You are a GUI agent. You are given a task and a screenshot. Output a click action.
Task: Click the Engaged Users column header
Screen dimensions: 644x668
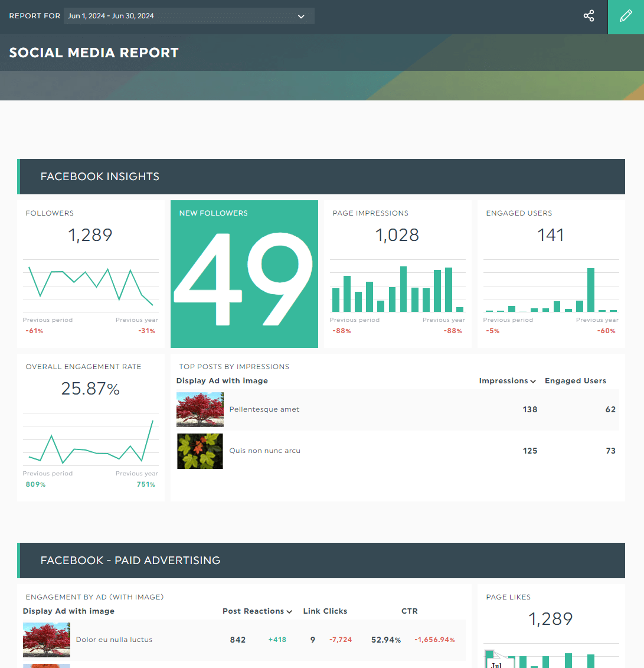[575, 381]
